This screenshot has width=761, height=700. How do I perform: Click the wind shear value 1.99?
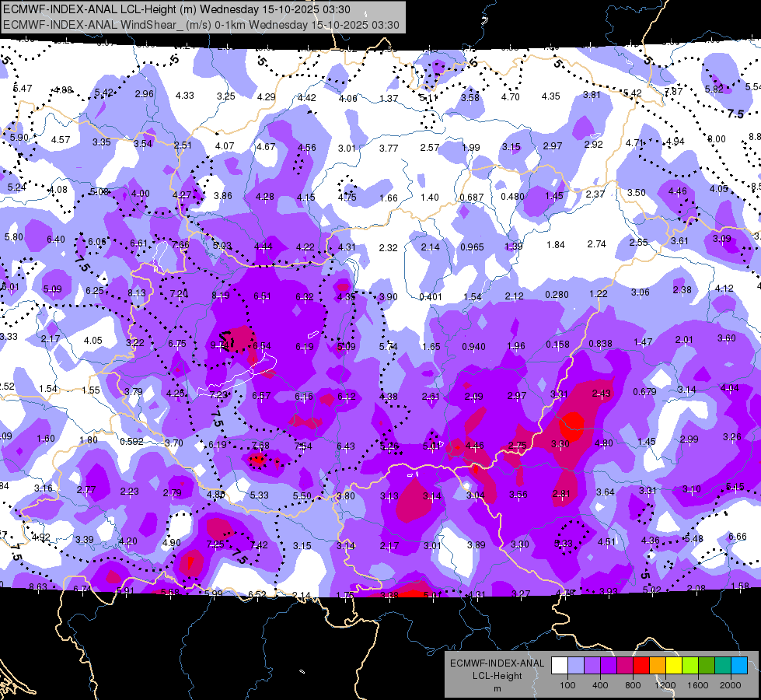tap(471, 147)
